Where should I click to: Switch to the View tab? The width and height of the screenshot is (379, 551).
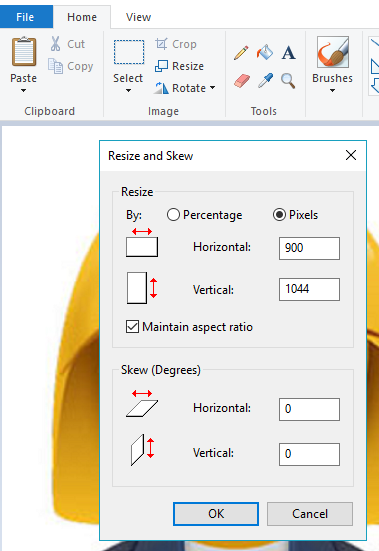click(138, 17)
